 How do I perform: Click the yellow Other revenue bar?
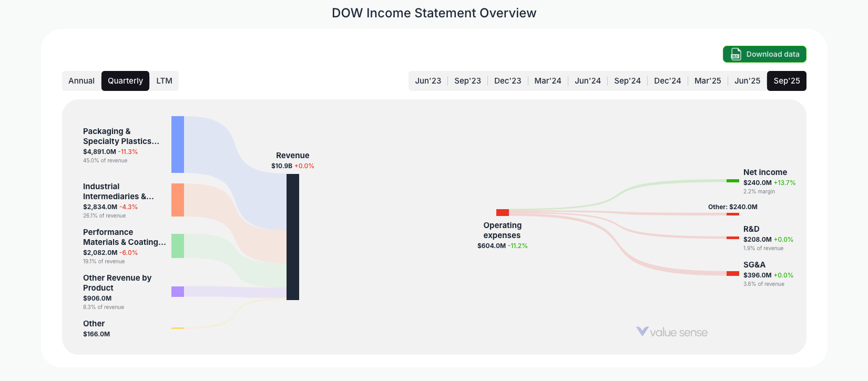[178, 328]
